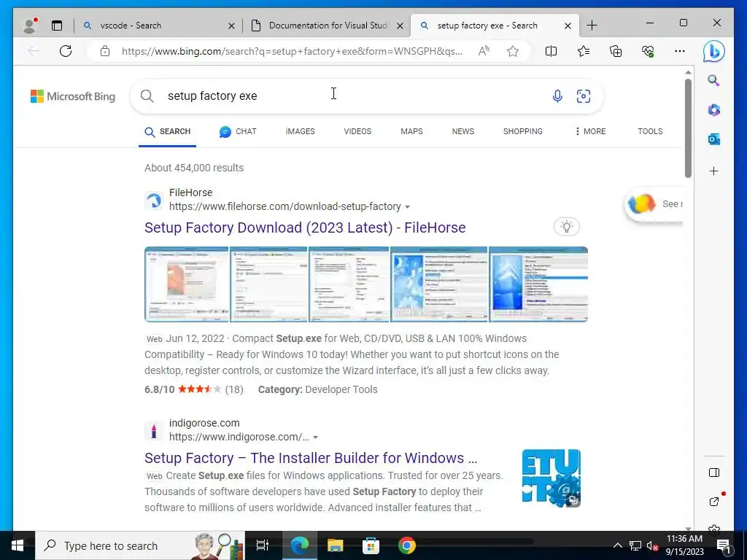Open Task View on the taskbar
The width and height of the screenshot is (747, 560).
click(x=263, y=545)
